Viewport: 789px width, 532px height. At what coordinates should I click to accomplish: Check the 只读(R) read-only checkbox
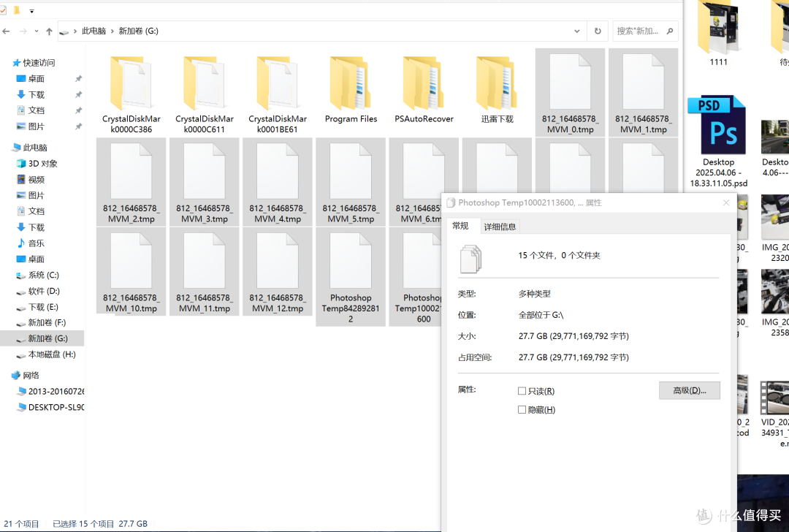[x=522, y=391]
